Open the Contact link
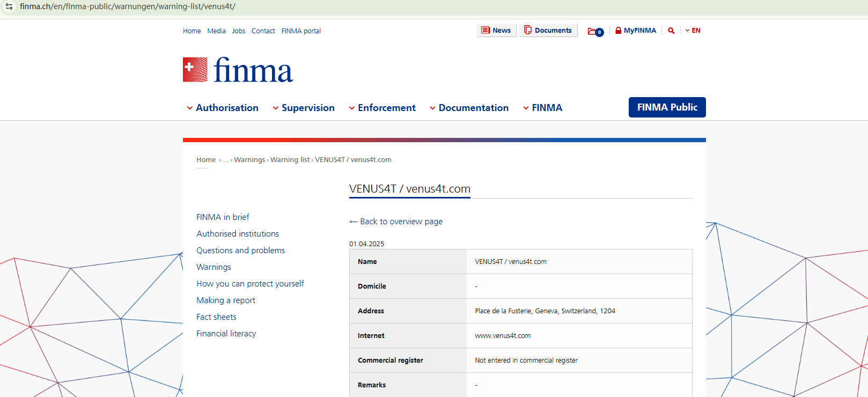This screenshot has height=397, width=868. [263, 31]
